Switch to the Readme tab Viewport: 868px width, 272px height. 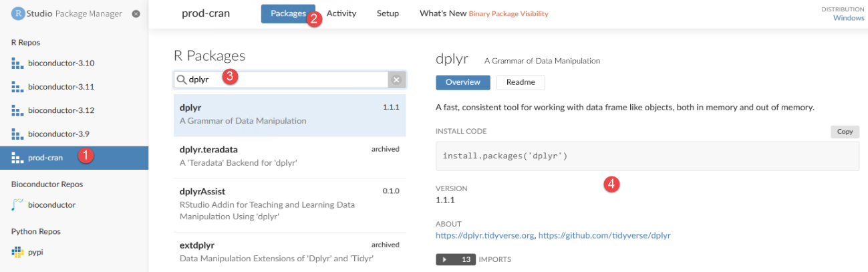521,82
